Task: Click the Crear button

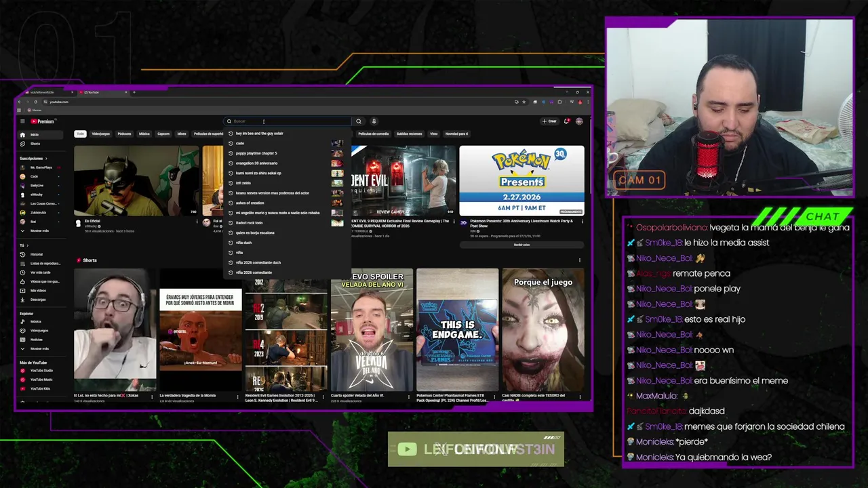Action: [549, 121]
